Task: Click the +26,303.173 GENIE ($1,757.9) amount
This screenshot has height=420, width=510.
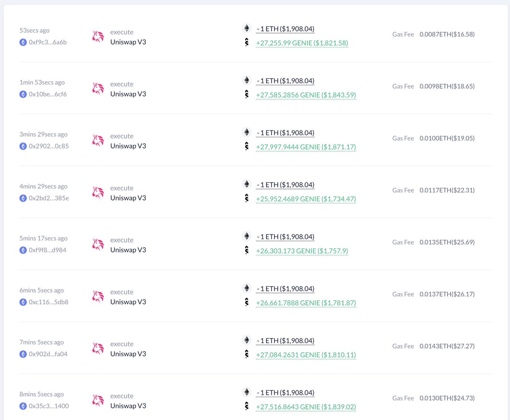Action: (x=302, y=251)
